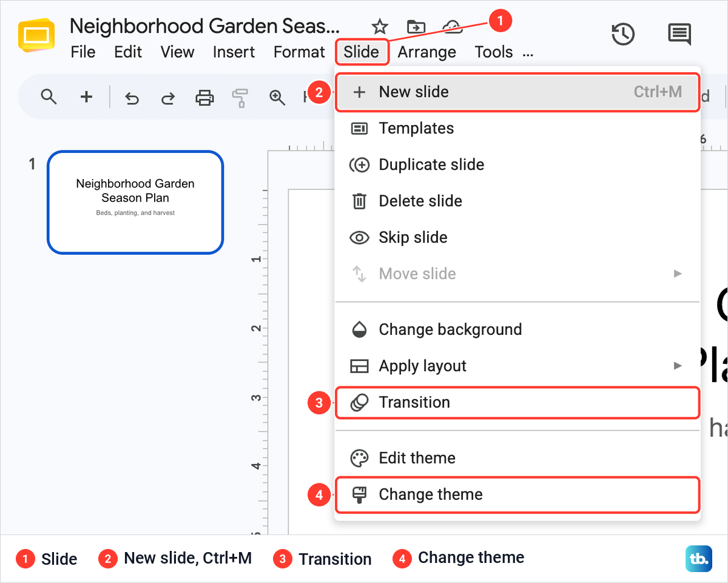The image size is (728, 583).
Task: Click the paint format roller icon
Action: click(241, 98)
